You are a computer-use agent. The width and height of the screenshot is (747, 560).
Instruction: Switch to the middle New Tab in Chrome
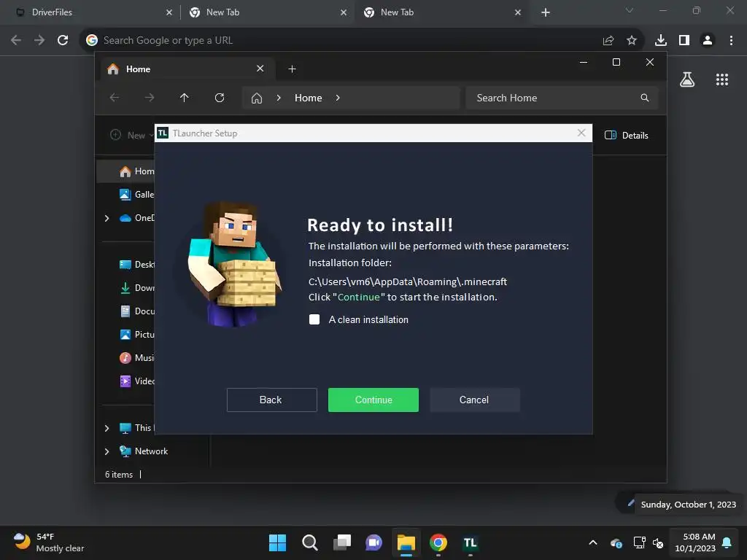tap(267, 12)
